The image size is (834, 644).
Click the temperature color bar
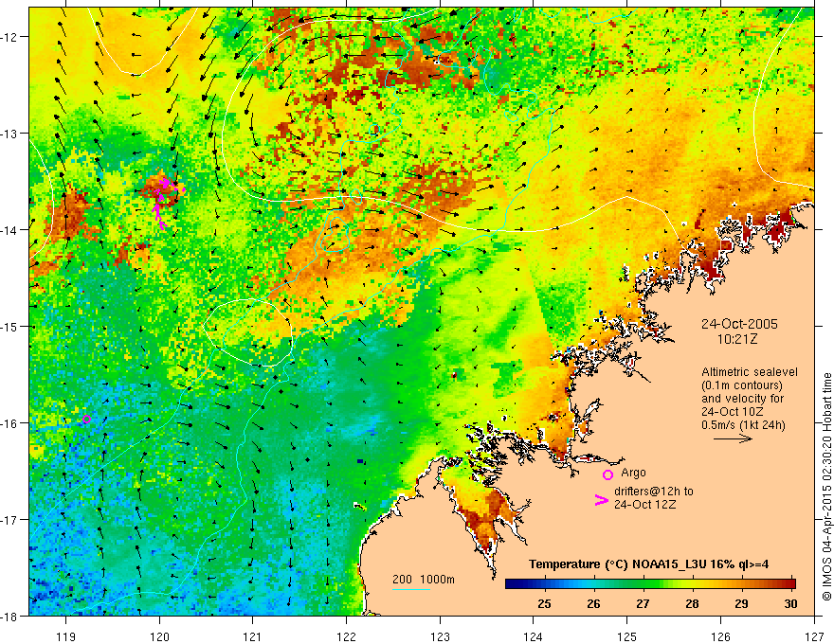point(650,584)
